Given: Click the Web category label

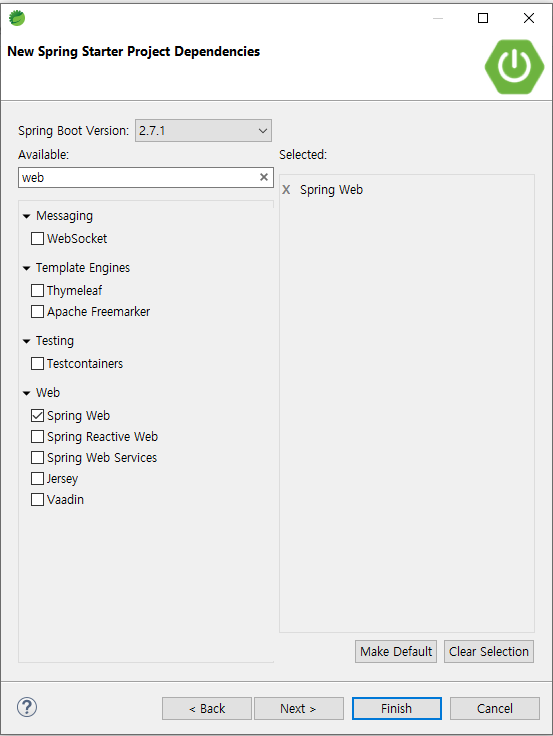Looking at the screenshot, I should (48, 392).
